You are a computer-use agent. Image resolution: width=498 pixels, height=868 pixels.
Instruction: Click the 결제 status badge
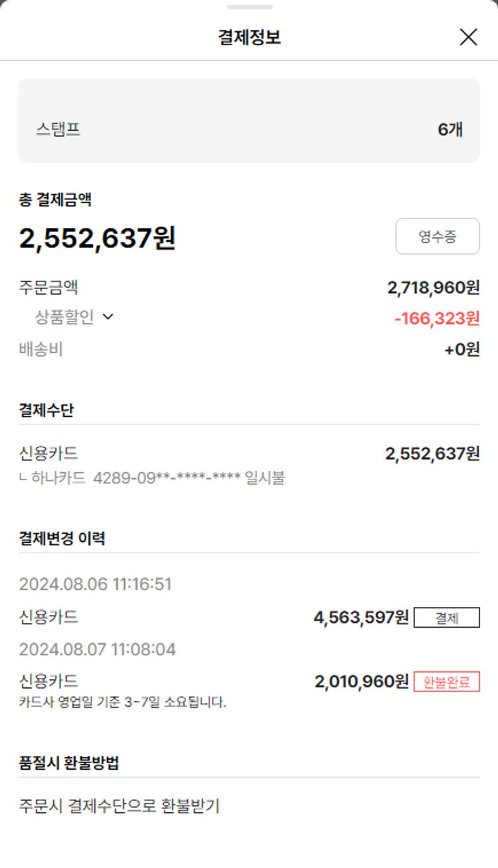coord(446,618)
